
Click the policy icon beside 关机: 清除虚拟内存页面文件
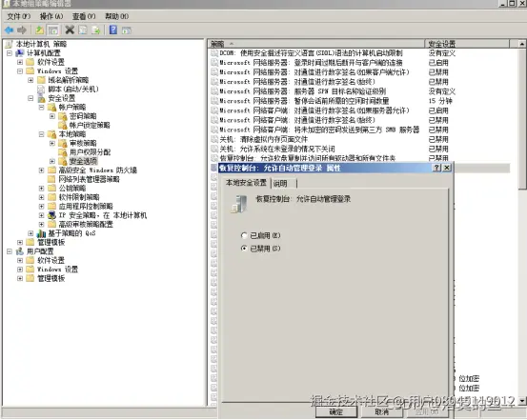click(214, 139)
